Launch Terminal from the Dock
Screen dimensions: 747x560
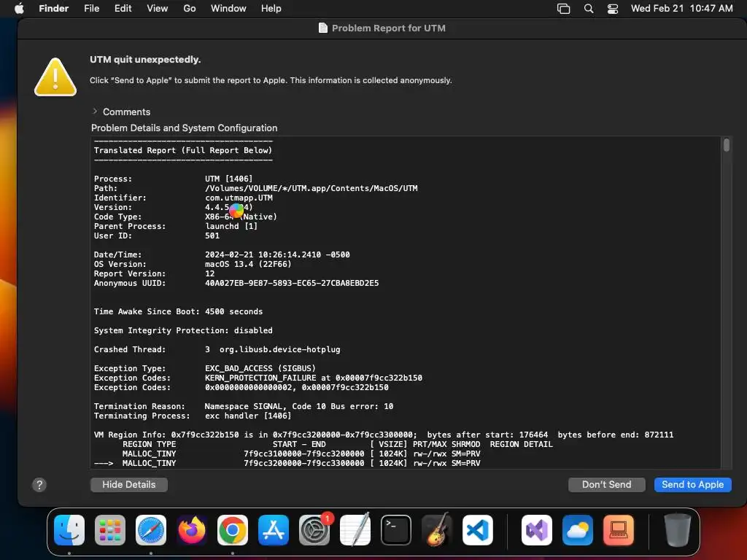(396, 530)
